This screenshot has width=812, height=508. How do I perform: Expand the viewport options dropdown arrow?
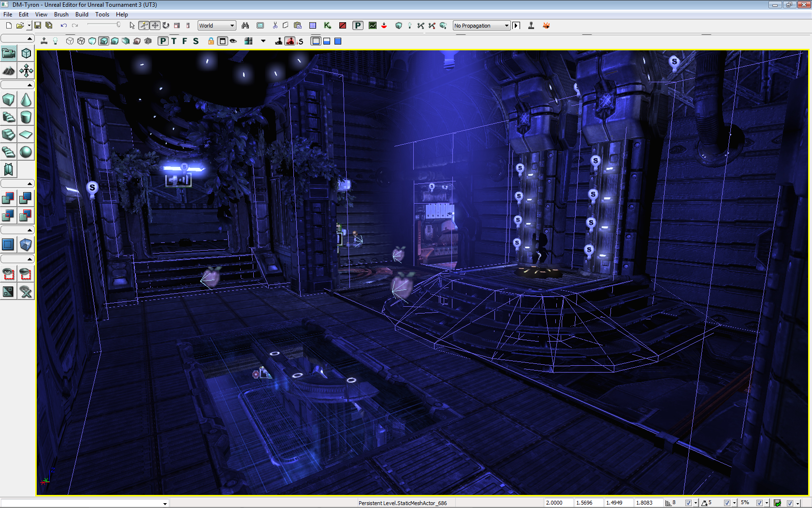[x=263, y=41]
